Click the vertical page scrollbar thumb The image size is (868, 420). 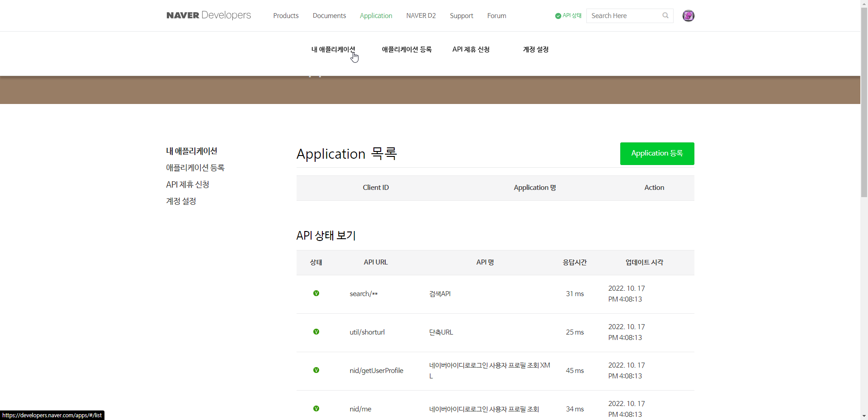pyautogui.click(x=864, y=103)
